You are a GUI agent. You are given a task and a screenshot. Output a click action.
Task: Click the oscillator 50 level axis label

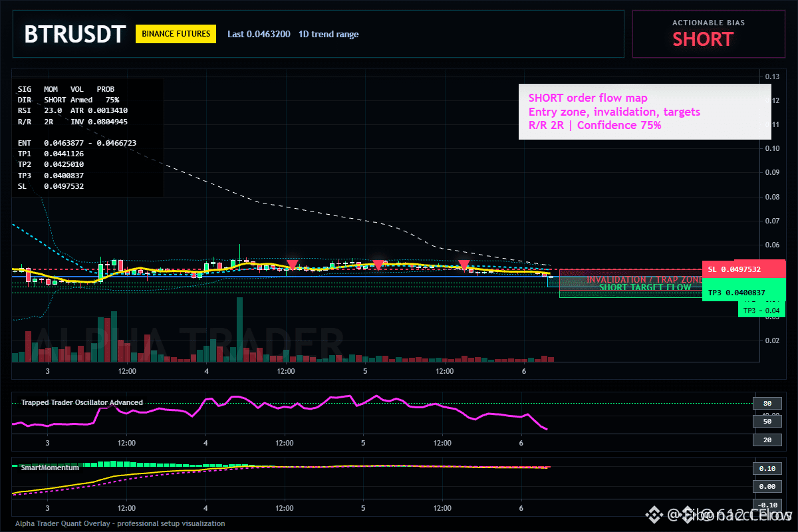pyautogui.click(x=762, y=421)
